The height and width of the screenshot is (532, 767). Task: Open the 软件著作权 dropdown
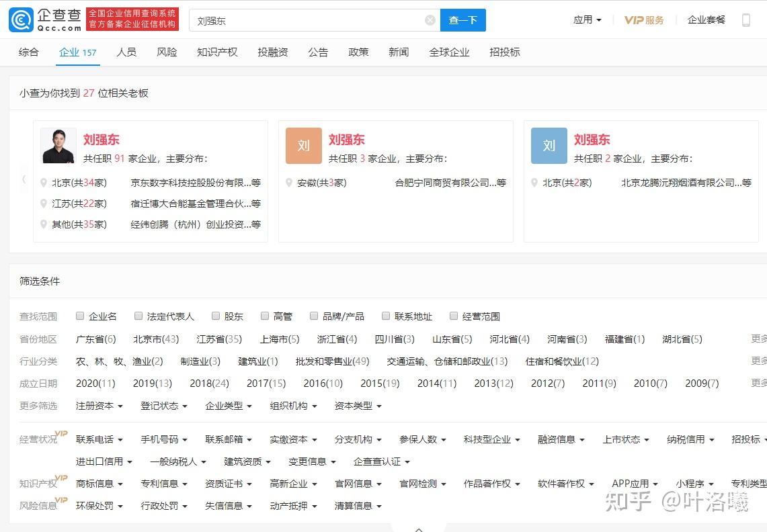566,484
